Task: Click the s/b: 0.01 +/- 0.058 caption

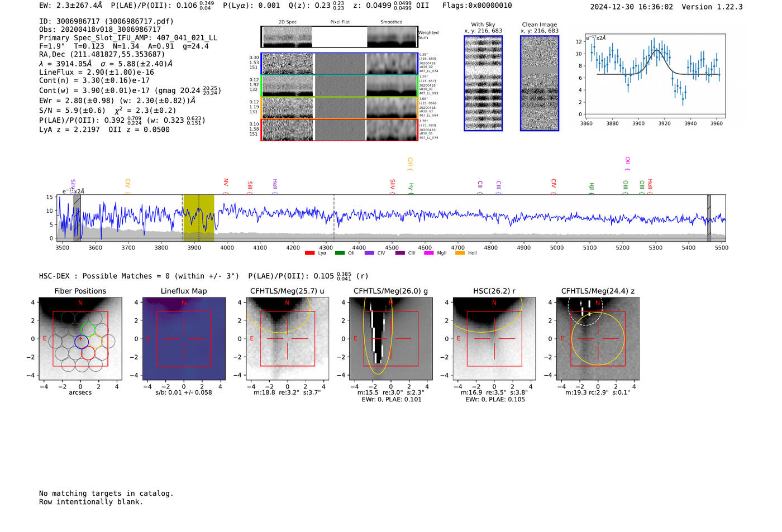Action: (184, 392)
